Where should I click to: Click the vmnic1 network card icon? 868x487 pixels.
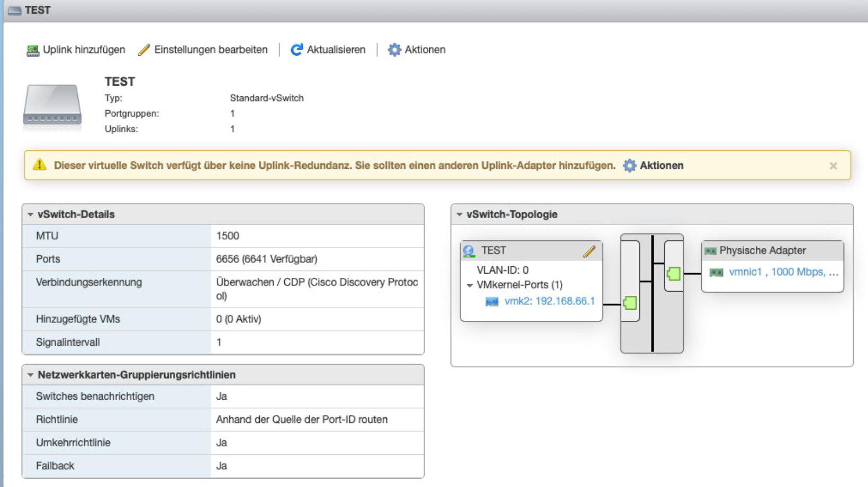click(716, 273)
